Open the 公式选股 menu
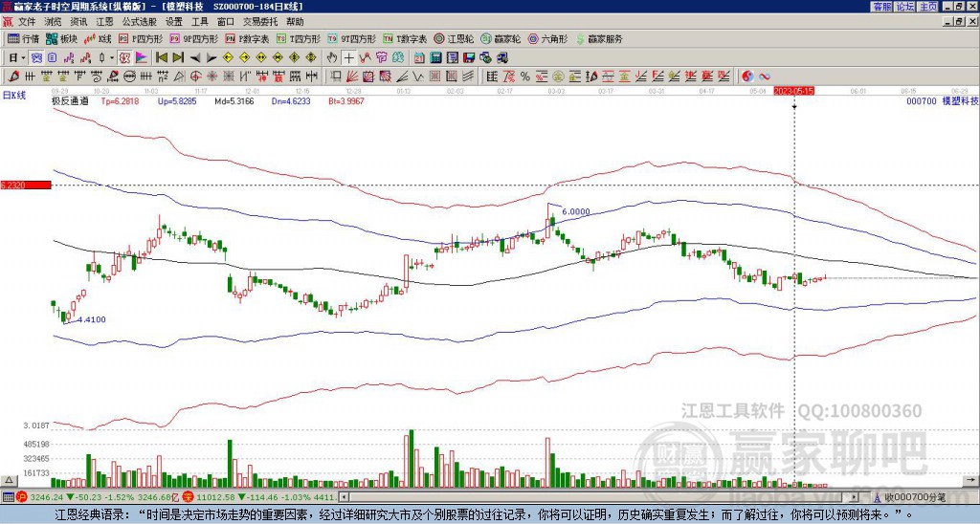 (x=139, y=22)
